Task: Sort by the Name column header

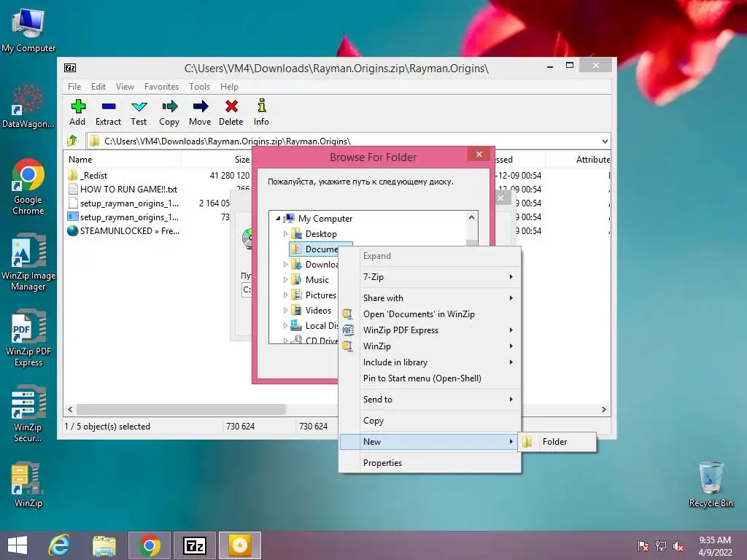Action: tap(122, 160)
